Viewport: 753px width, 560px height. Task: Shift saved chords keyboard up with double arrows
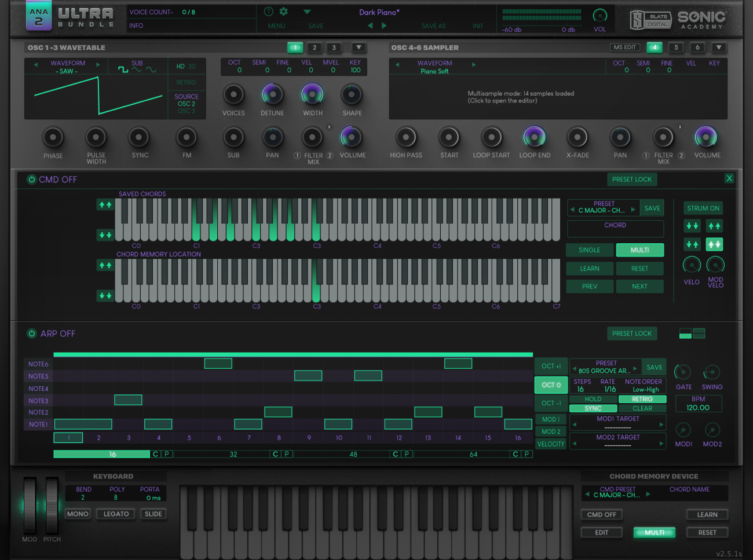click(x=105, y=205)
